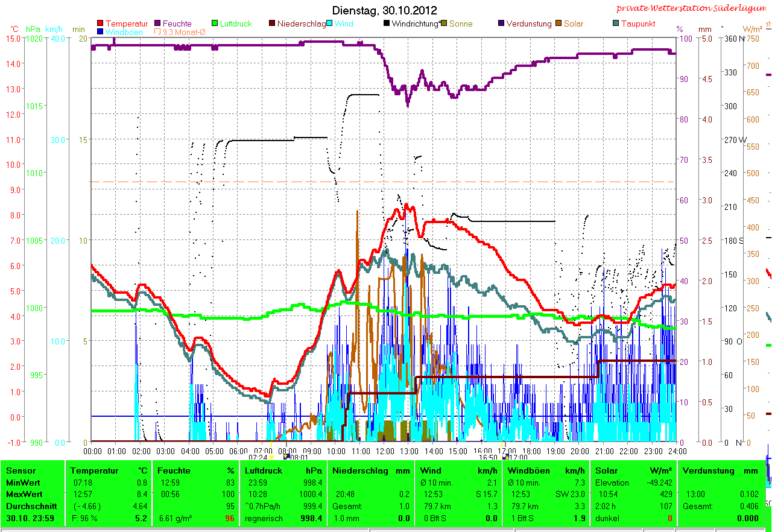The image size is (772, 532).
Task: Click the green Luftdruck legend square
Action: coord(215,24)
